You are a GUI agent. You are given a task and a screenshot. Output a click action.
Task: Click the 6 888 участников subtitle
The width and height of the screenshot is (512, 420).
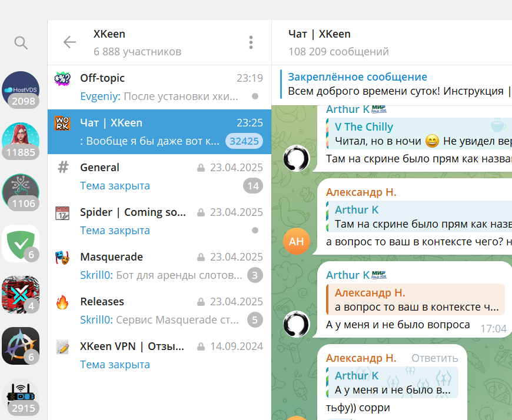click(137, 52)
